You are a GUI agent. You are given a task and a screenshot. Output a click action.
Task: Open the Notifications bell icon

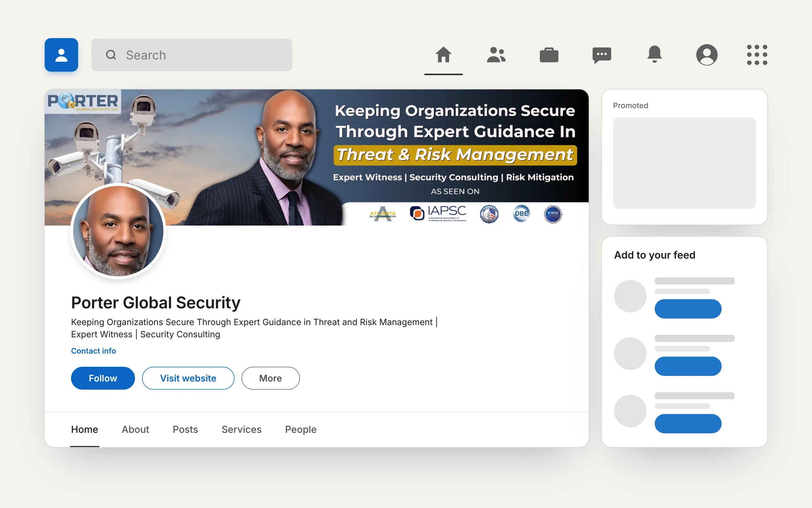[x=654, y=54]
